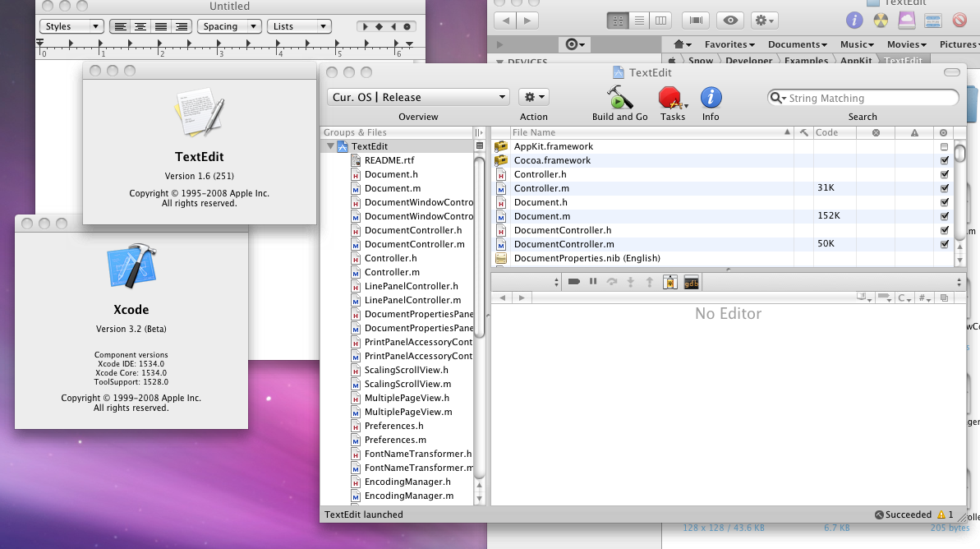The width and height of the screenshot is (980, 549).
Task: Open the Favorites menu in Finder bar
Action: pyautogui.click(x=729, y=44)
